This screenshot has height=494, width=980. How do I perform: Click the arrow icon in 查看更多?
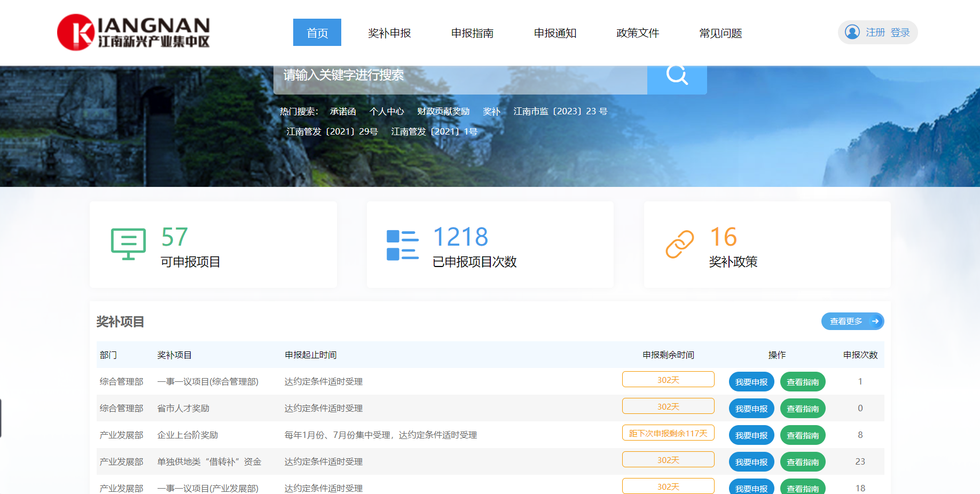pos(875,321)
